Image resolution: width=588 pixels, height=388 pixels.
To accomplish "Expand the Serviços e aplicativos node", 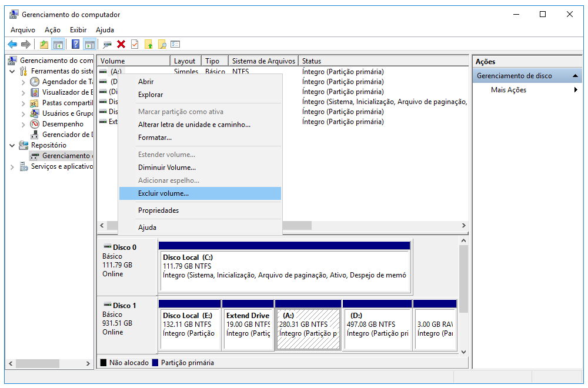I will coord(13,166).
